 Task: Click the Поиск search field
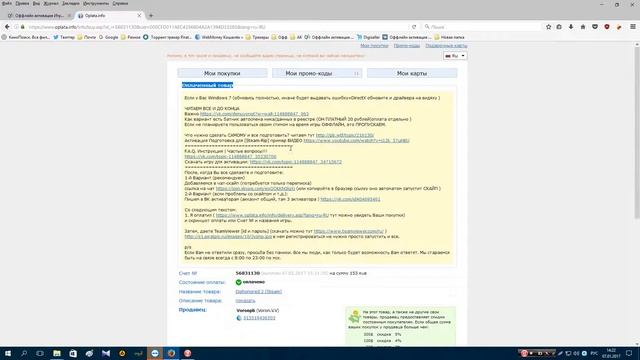coord(482,27)
